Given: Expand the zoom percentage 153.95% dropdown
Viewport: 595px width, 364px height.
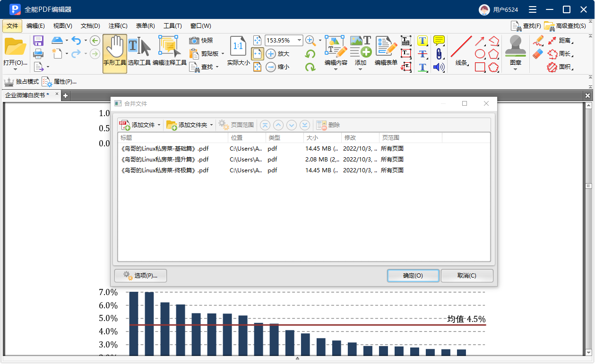Looking at the screenshot, I should (x=298, y=41).
